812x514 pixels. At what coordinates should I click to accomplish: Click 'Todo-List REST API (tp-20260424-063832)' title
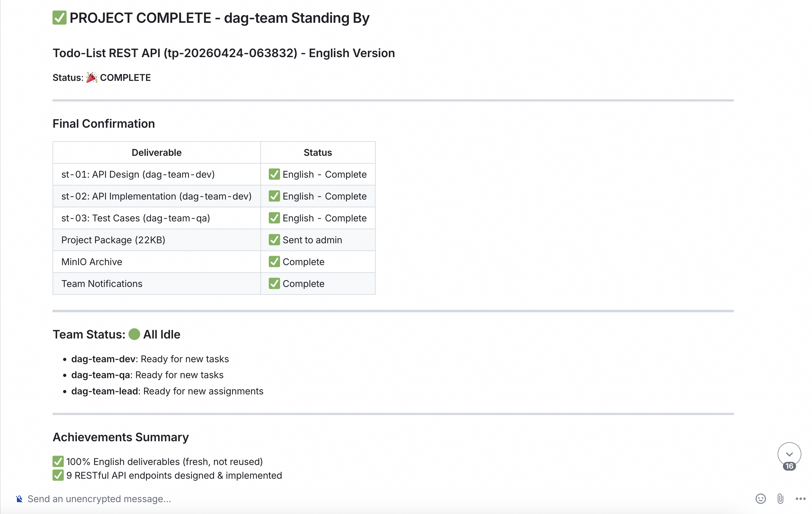[x=175, y=53]
